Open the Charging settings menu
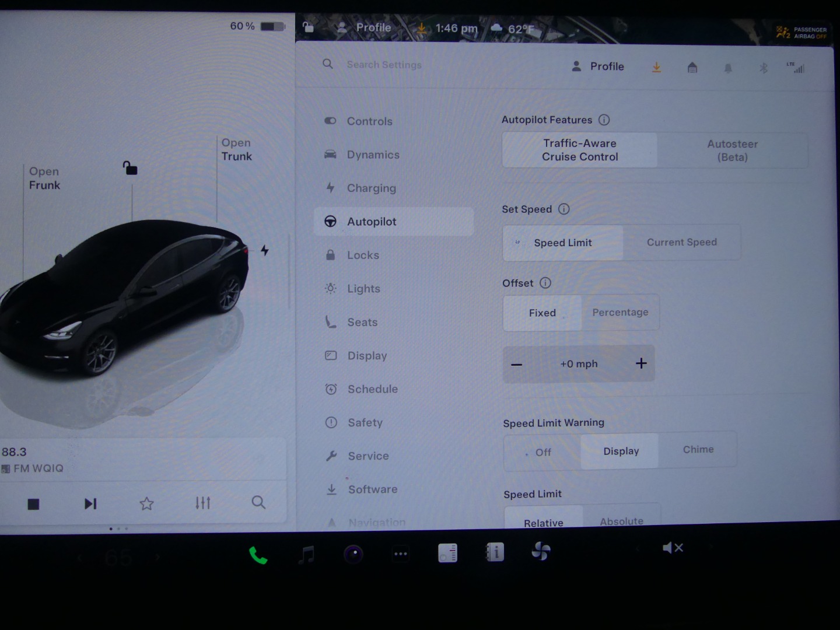The height and width of the screenshot is (630, 840). 371,188
